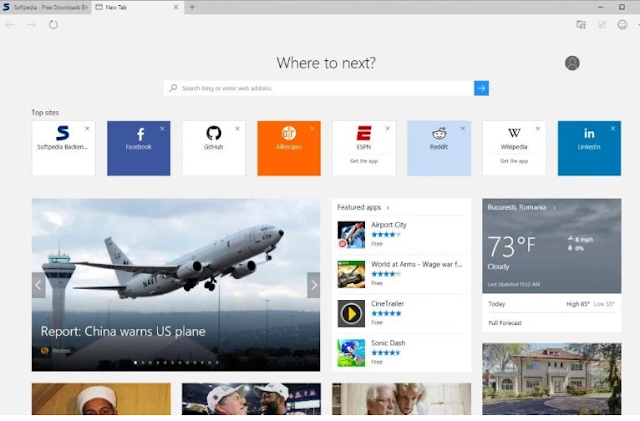
Task: Open the China warns US plane headline
Action: coord(123,331)
